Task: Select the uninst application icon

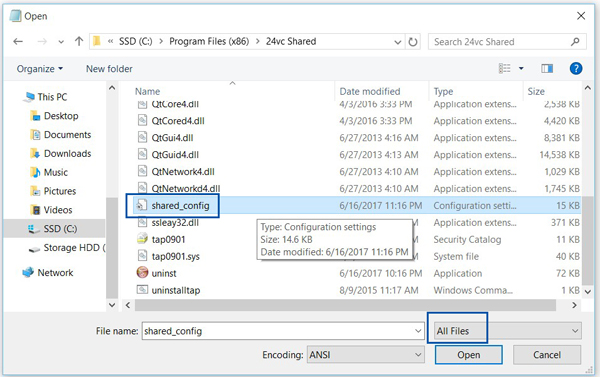Action: click(x=142, y=273)
